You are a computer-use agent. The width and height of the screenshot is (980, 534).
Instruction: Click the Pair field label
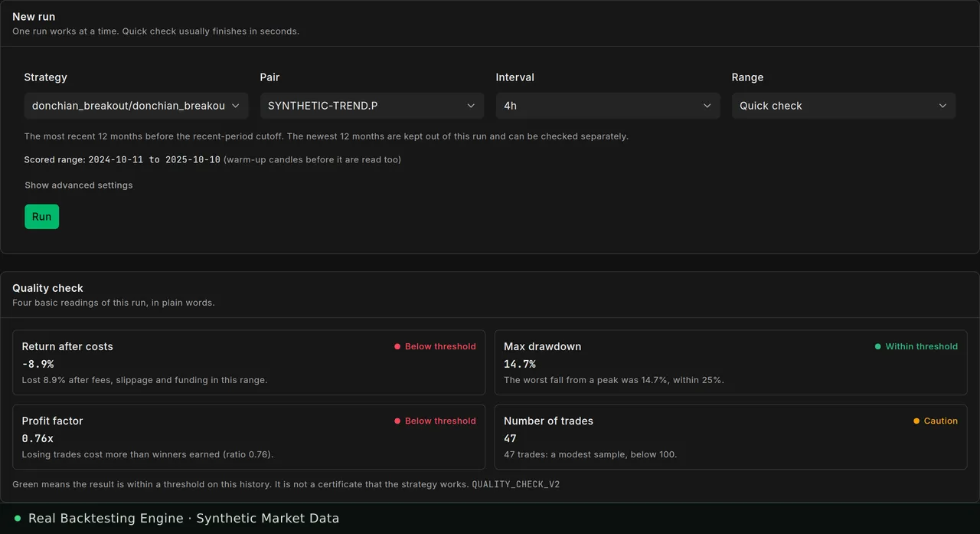click(269, 77)
